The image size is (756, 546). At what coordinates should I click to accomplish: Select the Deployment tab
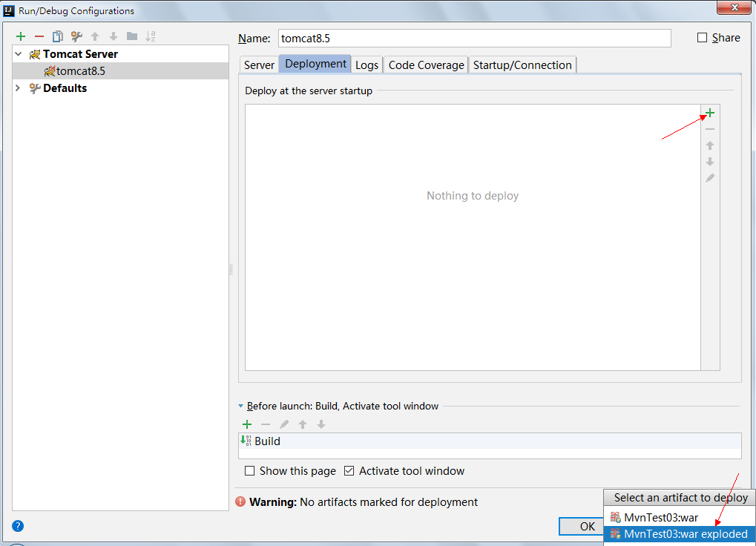coord(315,64)
